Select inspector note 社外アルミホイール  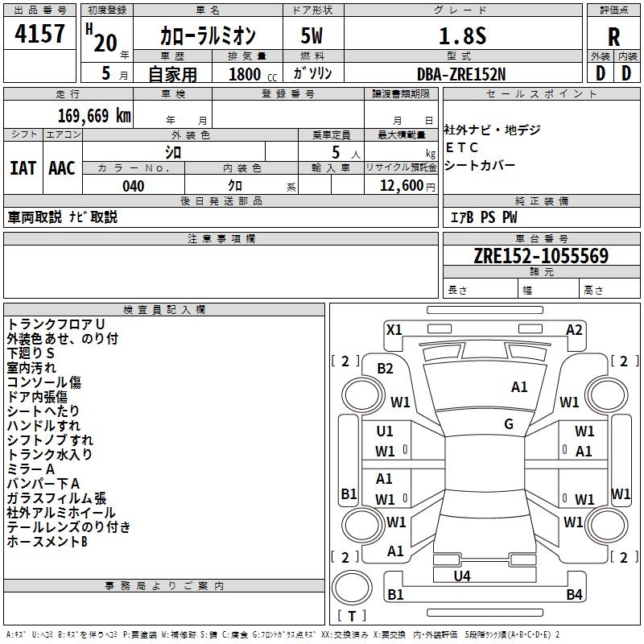61,513
